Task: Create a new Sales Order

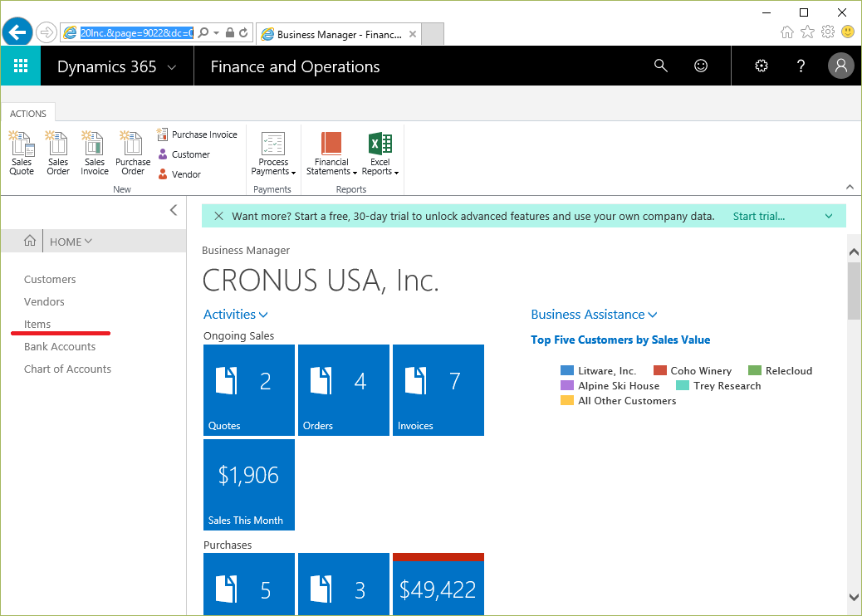Action: 58,154
